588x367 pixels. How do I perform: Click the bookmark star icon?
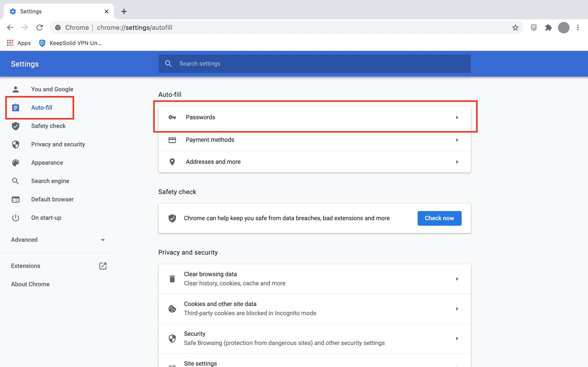515,28
